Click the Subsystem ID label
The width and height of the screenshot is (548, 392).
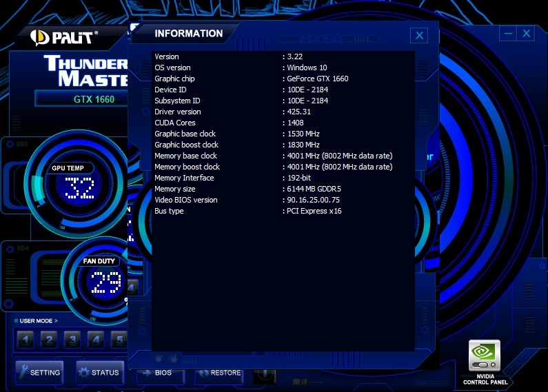177,101
